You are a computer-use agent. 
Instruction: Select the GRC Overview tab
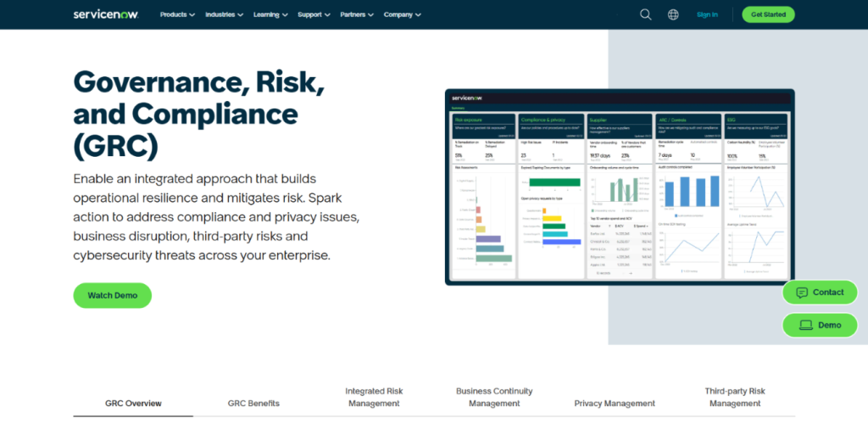(133, 404)
